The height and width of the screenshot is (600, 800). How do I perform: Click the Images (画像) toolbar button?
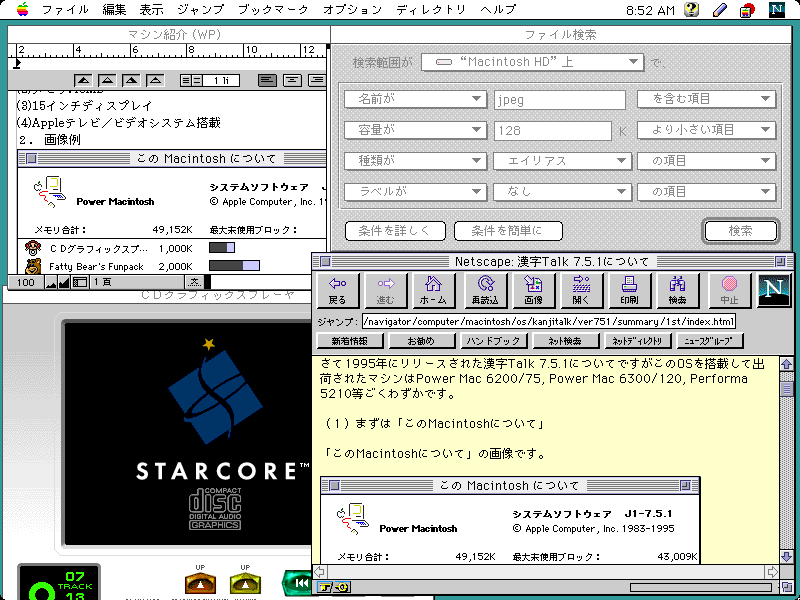533,290
